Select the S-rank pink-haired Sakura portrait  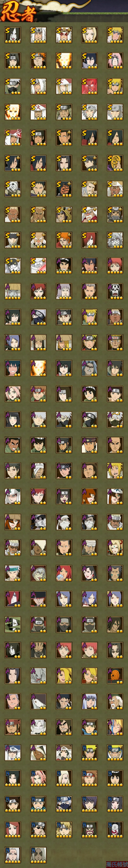[x=115, y=60]
